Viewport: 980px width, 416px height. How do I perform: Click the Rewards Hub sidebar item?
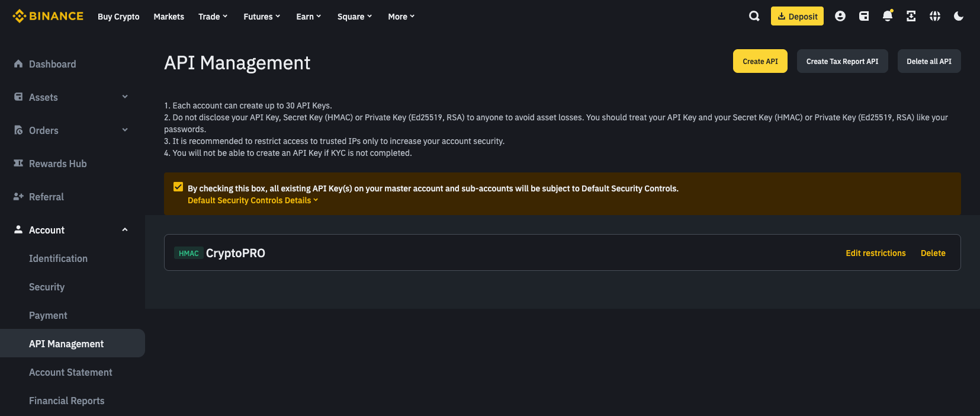(57, 164)
